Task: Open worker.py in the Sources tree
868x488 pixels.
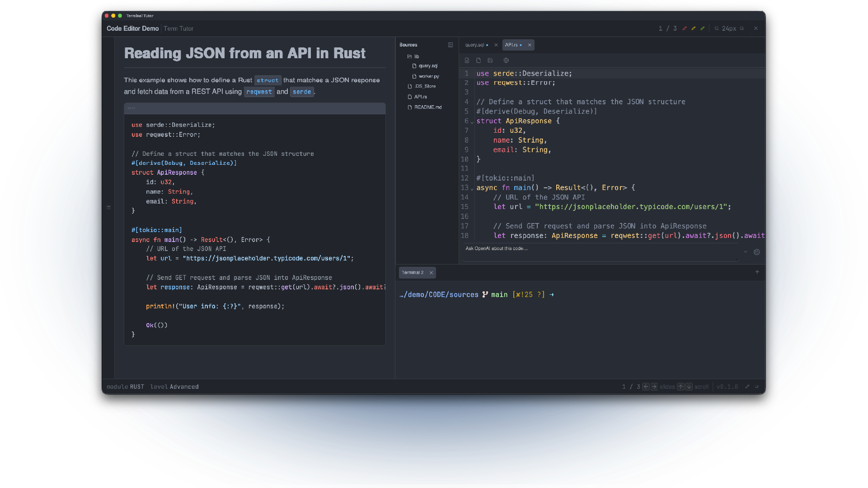Action: [x=426, y=76]
